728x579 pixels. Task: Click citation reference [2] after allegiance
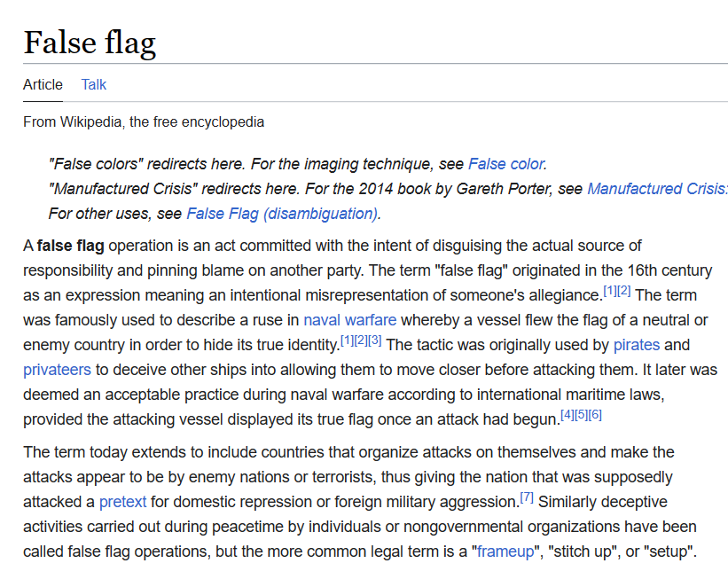tap(623, 289)
